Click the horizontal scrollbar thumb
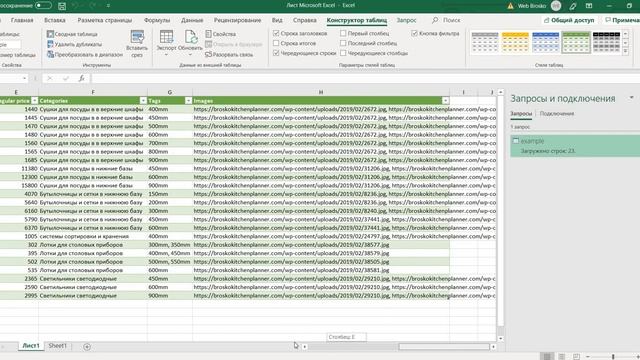The height and width of the screenshot is (360, 640). pos(444,347)
